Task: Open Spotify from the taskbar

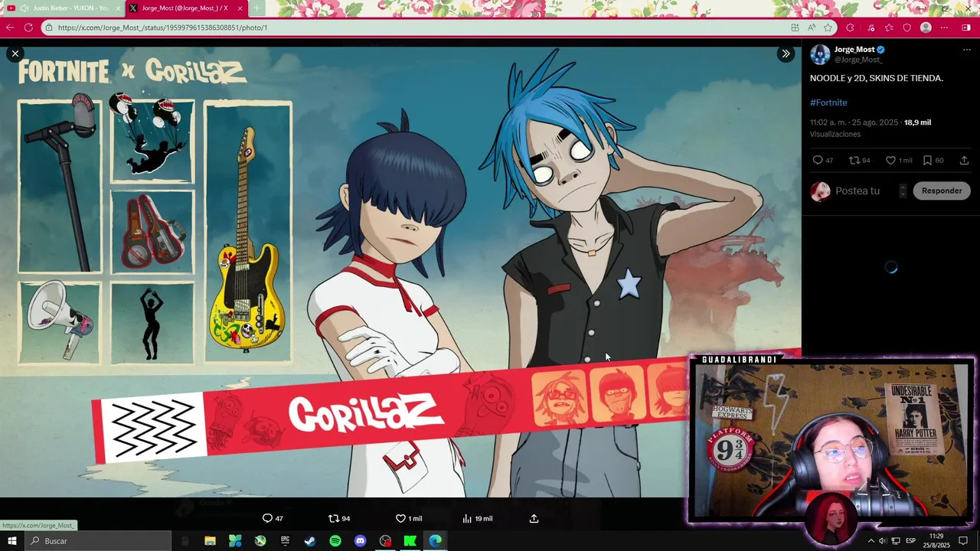Action: point(335,541)
